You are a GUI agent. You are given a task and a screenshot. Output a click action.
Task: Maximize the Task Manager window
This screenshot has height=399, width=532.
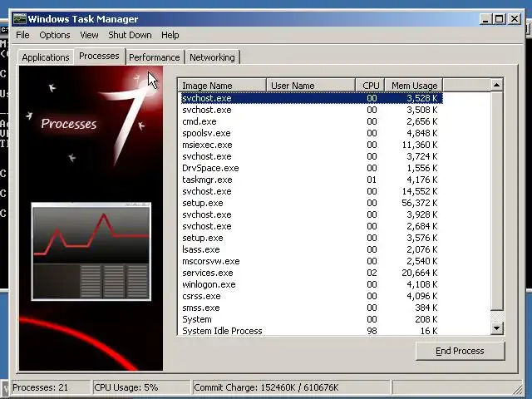click(500, 19)
